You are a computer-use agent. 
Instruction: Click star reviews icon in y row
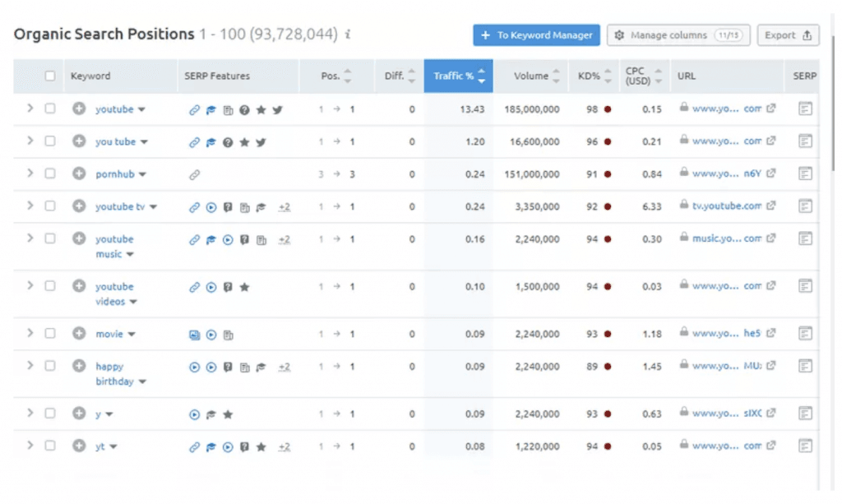pyautogui.click(x=228, y=414)
